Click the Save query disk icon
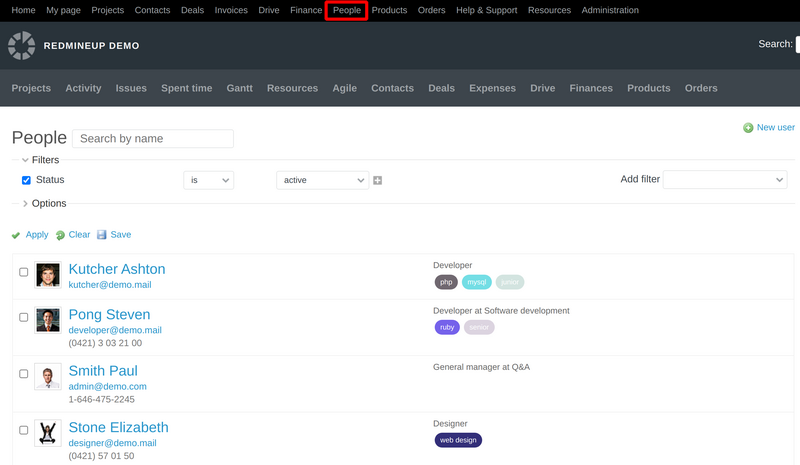 [102, 235]
